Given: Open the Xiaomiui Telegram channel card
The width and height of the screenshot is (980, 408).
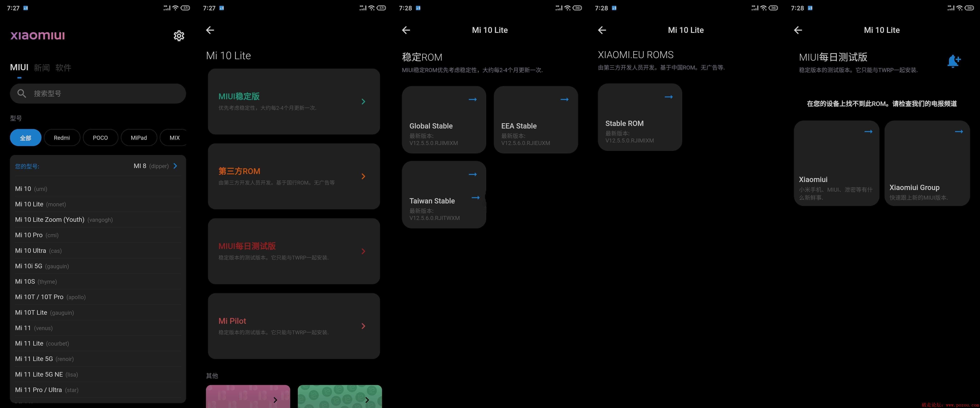Looking at the screenshot, I should [x=837, y=163].
